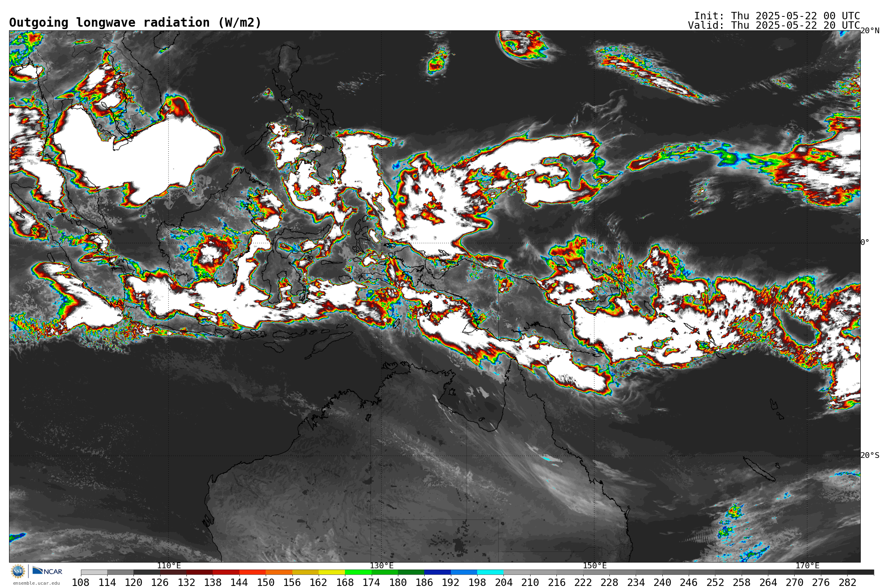
Task: Click the 150 colorbar value
Action: (x=266, y=583)
